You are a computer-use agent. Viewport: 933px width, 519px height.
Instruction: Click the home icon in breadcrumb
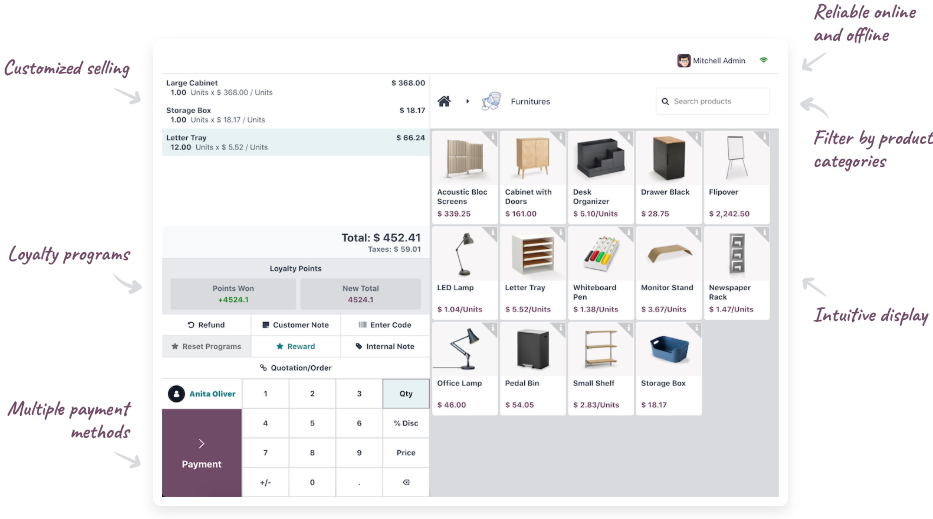444,101
